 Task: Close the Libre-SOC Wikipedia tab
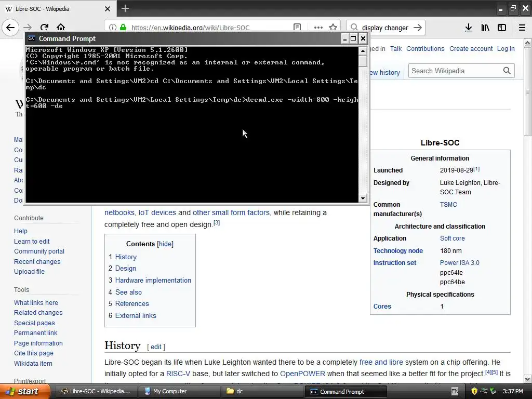108,9
